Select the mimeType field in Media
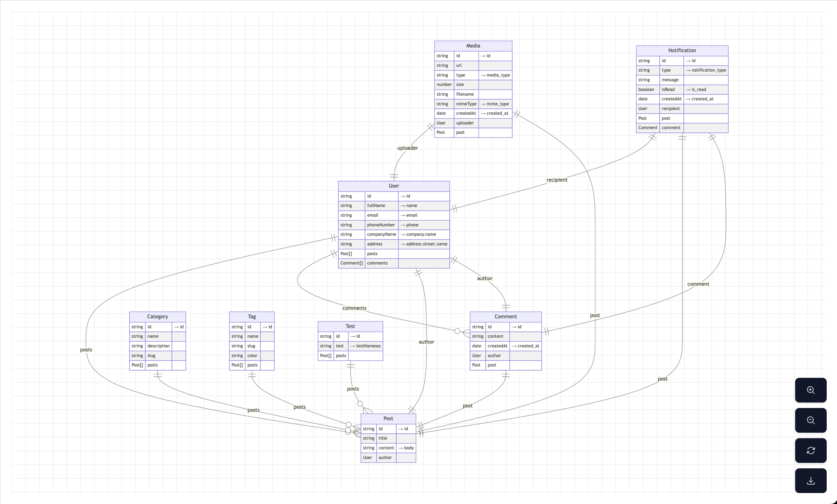The width and height of the screenshot is (837, 504). click(466, 104)
